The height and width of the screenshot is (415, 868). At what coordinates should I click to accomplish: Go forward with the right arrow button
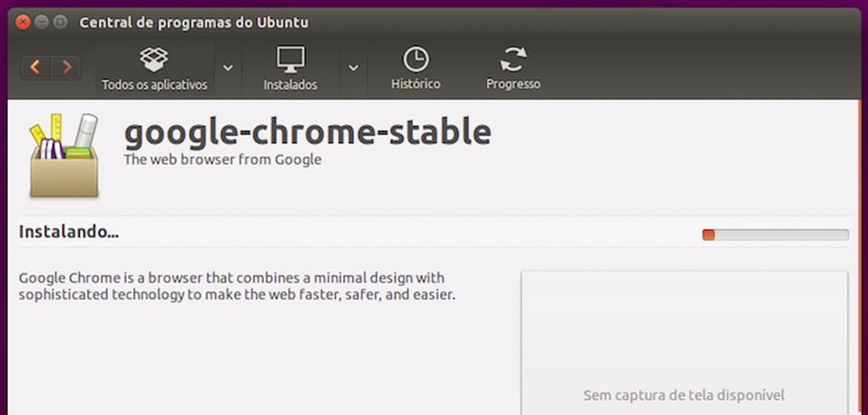pyautogui.click(x=66, y=68)
